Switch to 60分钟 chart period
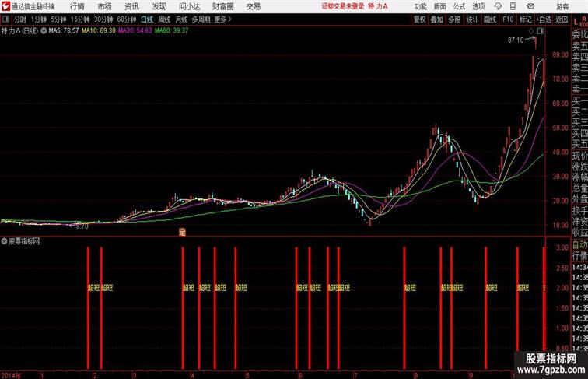 [127, 19]
